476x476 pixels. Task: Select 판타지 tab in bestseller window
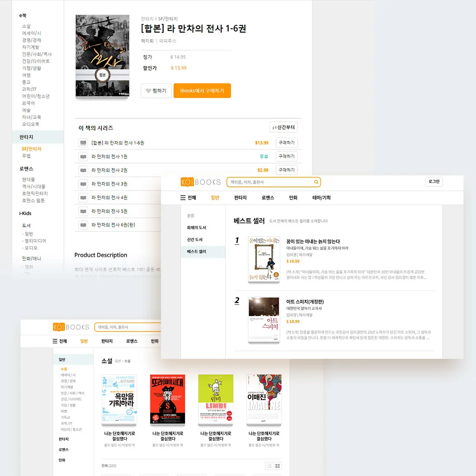[241, 197]
